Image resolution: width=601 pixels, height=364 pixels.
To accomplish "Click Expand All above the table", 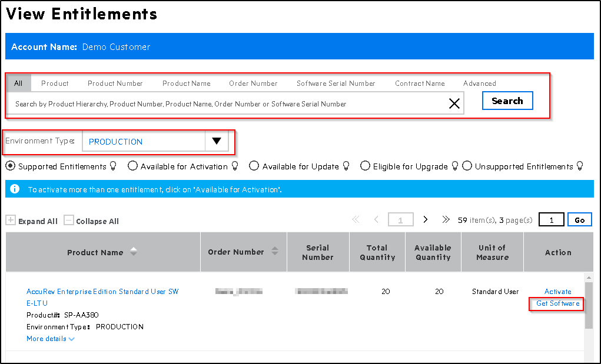I will pyautogui.click(x=32, y=221).
